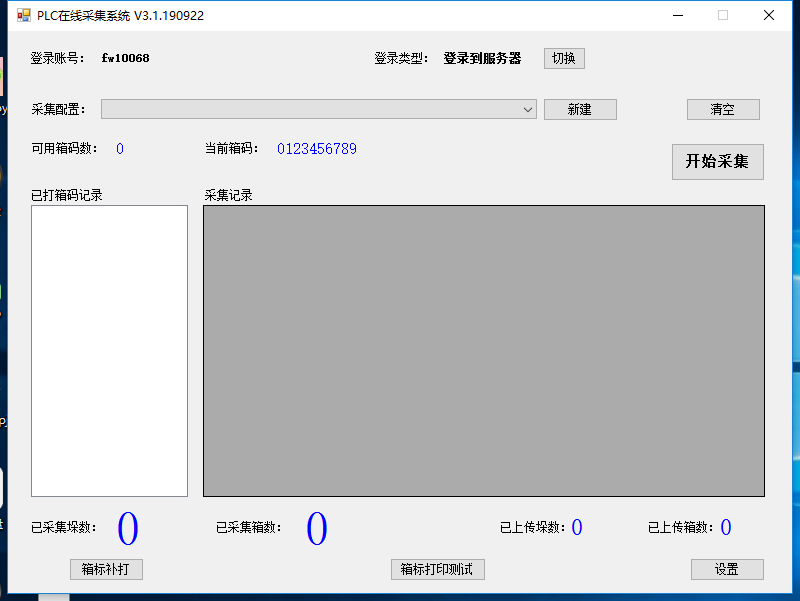Screen dimensions: 800x601
Task: Click the 已上传箱数 count value
Action: coord(726,527)
